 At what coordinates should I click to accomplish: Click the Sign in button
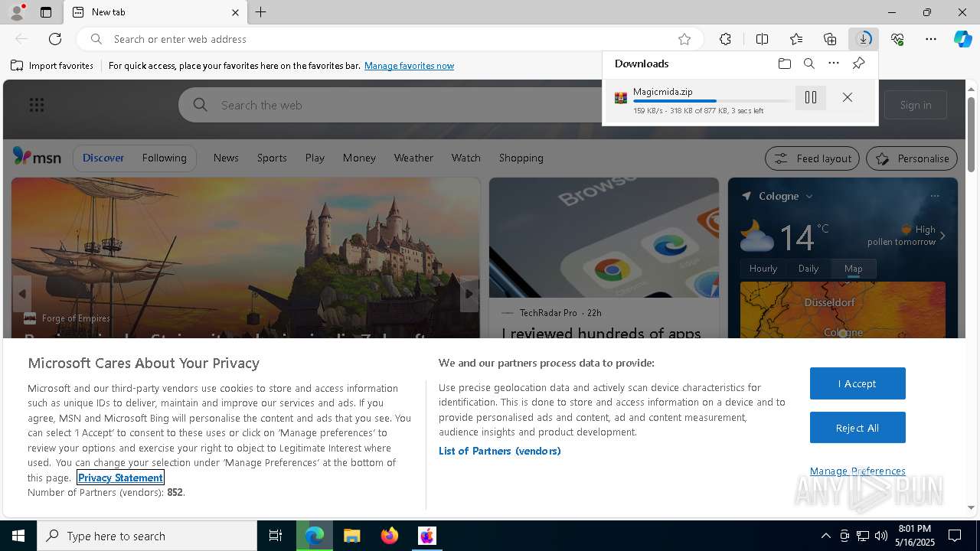(916, 105)
